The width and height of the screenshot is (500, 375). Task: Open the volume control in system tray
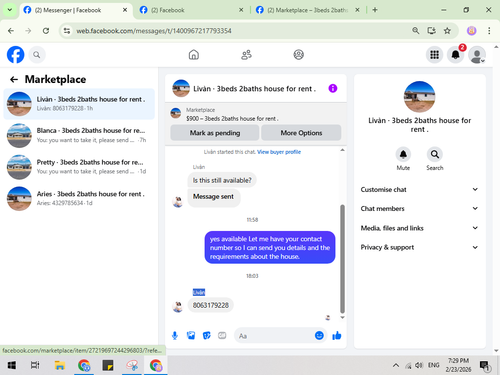click(x=419, y=365)
